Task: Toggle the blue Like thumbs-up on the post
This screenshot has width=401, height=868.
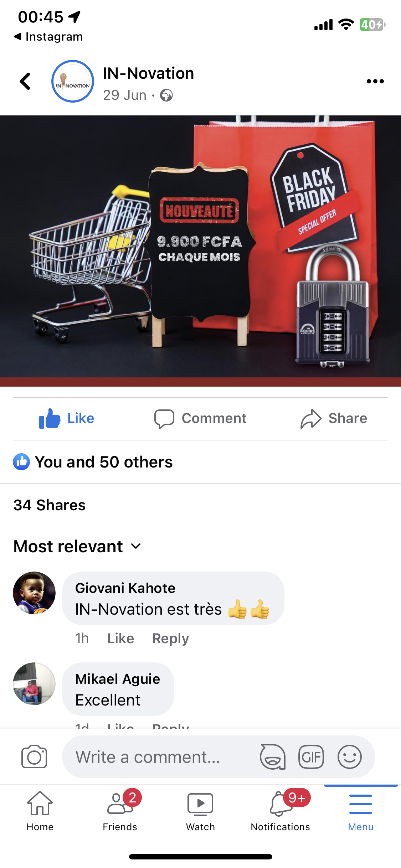Action: click(x=67, y=418)
